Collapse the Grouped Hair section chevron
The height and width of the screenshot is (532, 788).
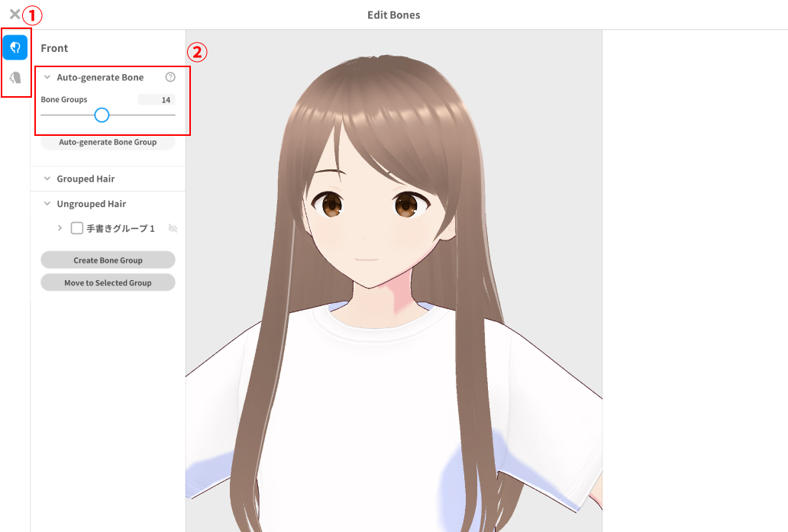47,179
